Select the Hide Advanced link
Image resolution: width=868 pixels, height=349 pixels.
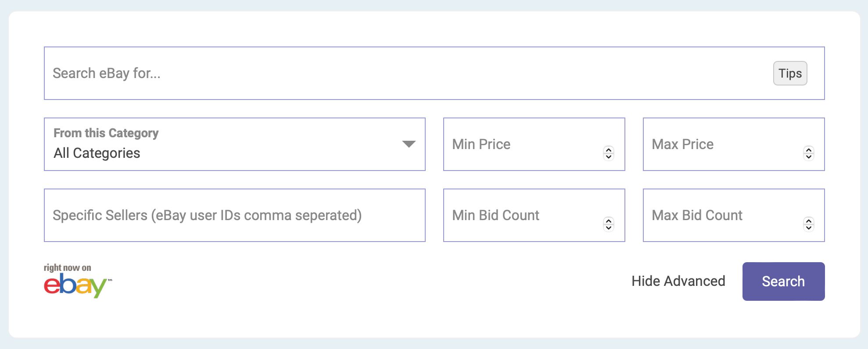678,281
